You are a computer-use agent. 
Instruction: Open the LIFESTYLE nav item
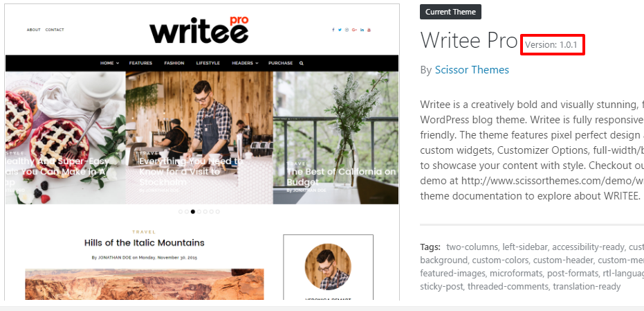pyautogui.click(x=208, y=63)
